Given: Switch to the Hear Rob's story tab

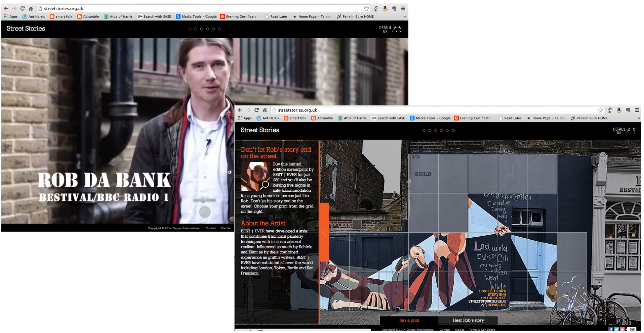Looking at the screenshot, I should (x=468, y=320).
